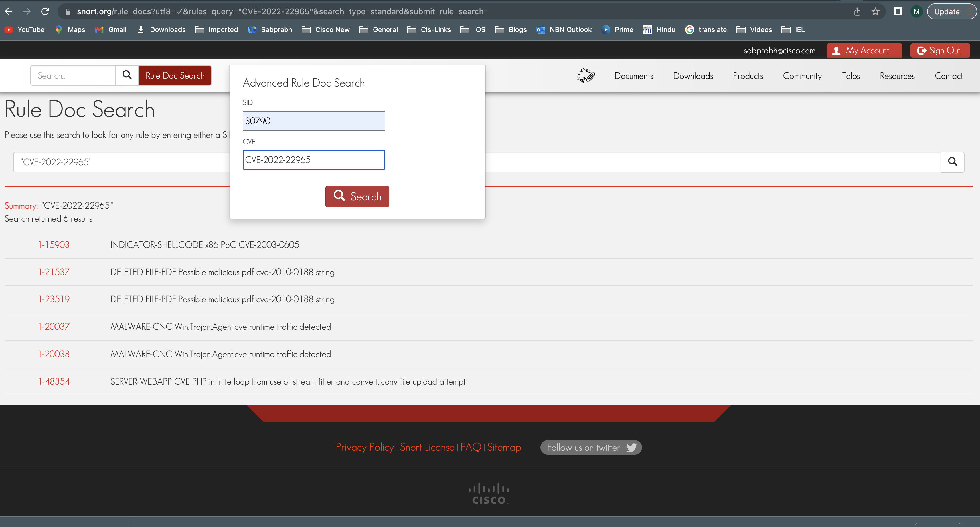Open the Downloads navigation menu

tap(693, 76)
